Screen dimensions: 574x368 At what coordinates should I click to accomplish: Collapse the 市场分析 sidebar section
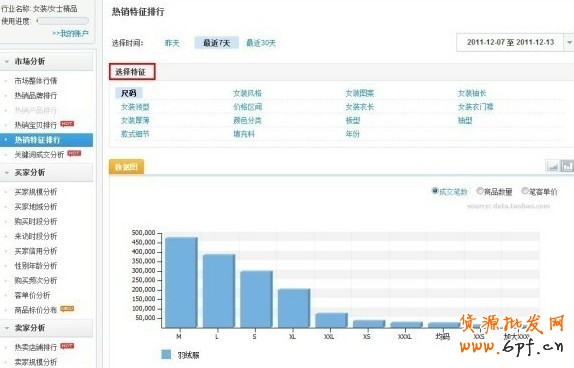[x=7, y=62]
